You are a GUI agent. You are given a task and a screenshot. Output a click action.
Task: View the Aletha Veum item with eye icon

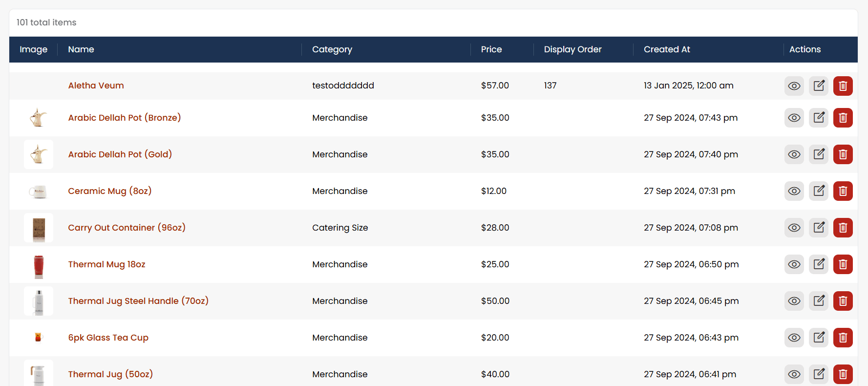click(x=794, y=86)
